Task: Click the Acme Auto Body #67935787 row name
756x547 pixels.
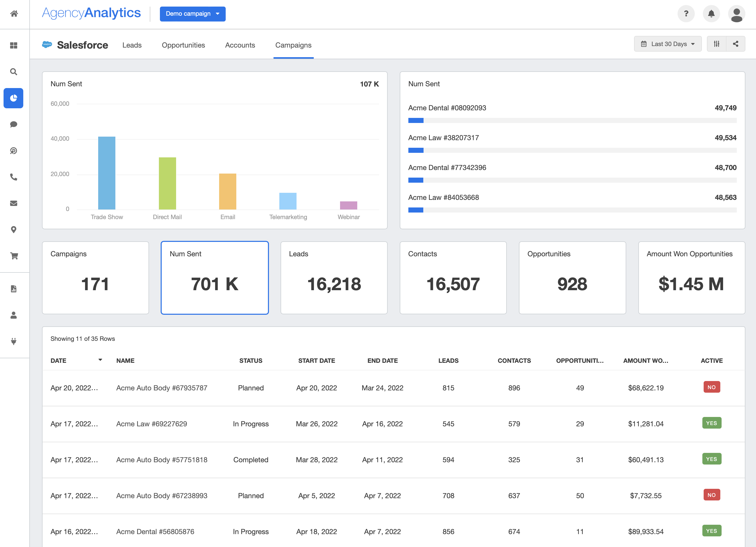Action: (162, 388)
